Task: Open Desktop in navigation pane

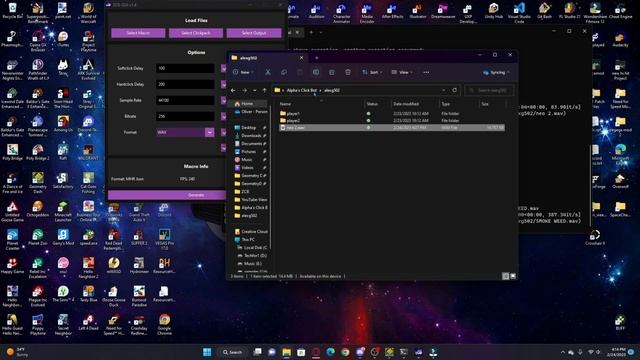Action: (x=249, y=128)
